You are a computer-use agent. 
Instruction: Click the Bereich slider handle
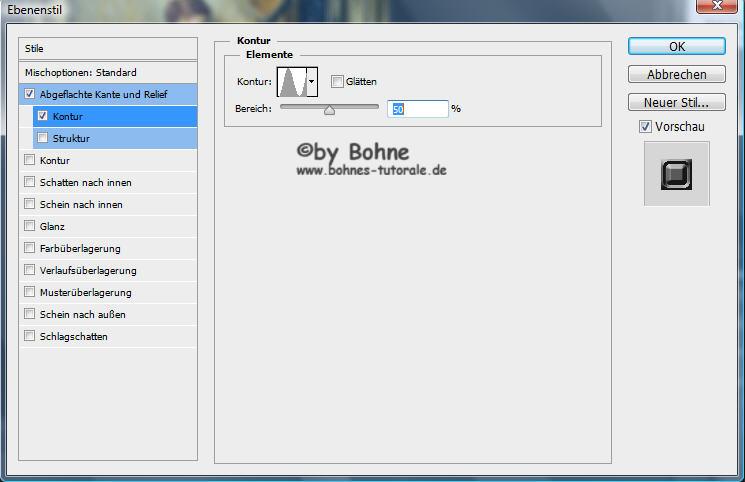click(329, 110)
